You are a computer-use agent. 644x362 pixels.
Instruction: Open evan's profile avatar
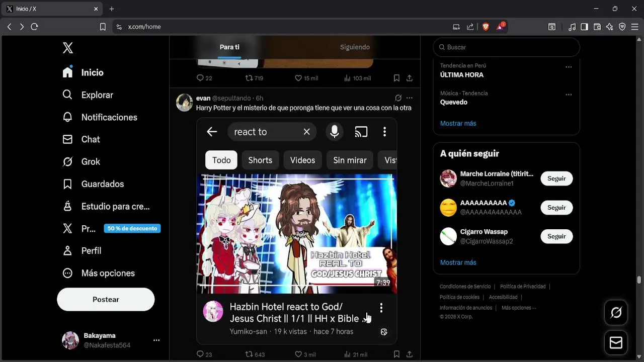click(x=185, y=102)
